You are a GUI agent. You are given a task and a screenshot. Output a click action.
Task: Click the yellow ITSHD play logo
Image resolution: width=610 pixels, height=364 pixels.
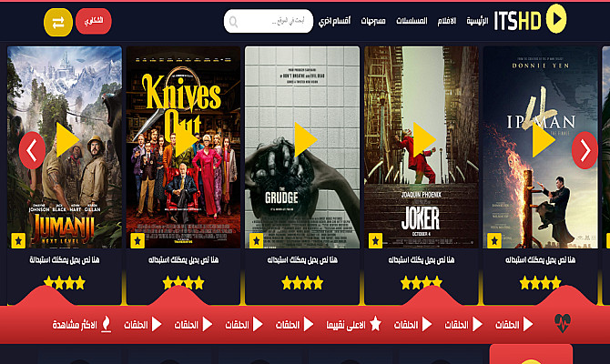point(556,19)
